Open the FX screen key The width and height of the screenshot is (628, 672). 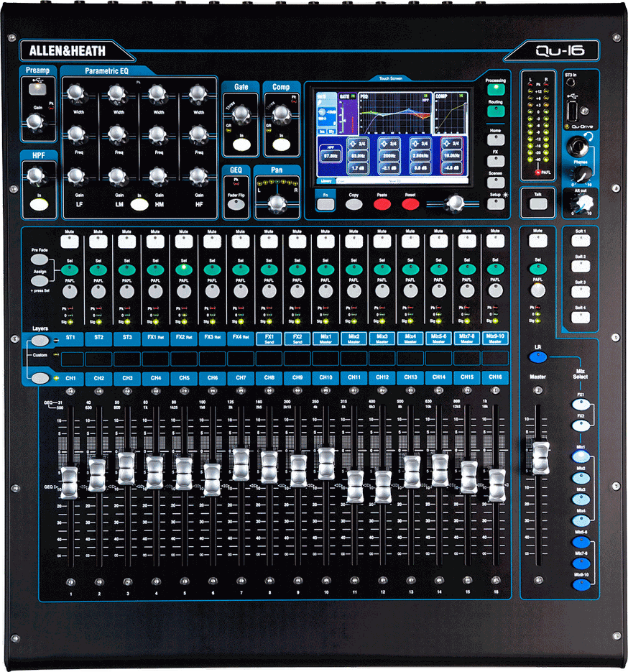pos(496,161)
